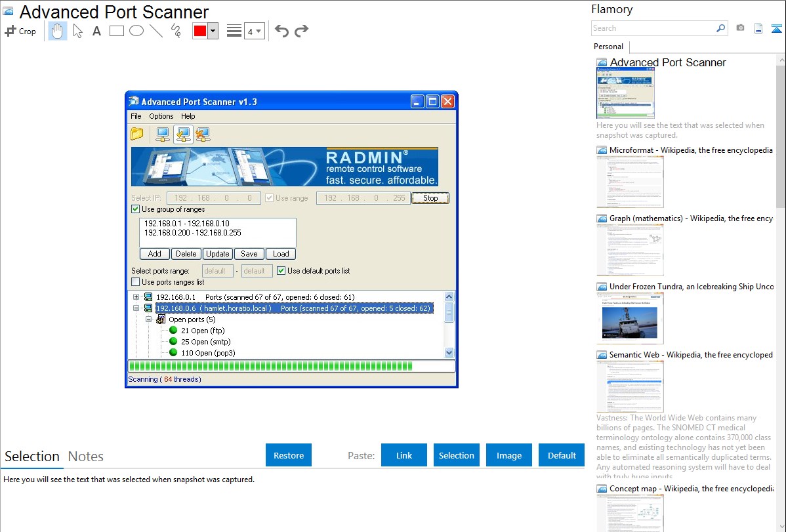
Task: Click the computer with red X icon
Action: pyautogui.click(x=203, y=134)
